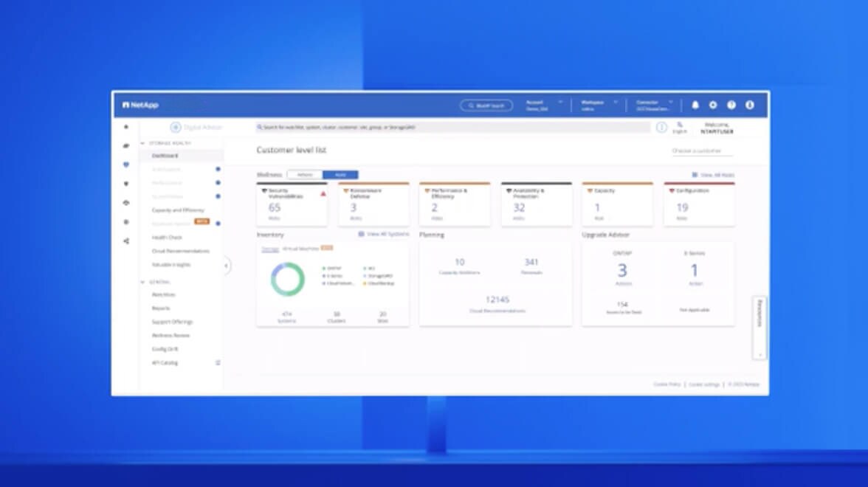Open the settings gear in header
The height and width of the screenshot is (487, 868).
(x=713, y=105)
